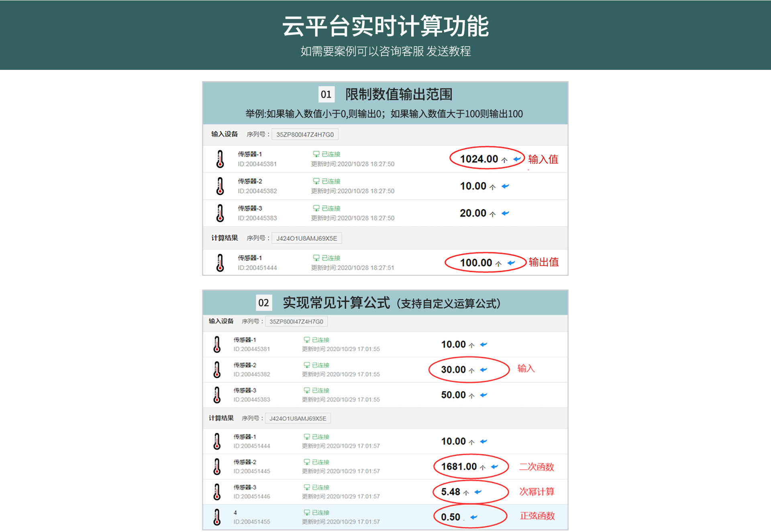Click the 50.00 value of sensor ID 200445383
Viewport: 771px width, 532px height.
click(x=453, y=395)
